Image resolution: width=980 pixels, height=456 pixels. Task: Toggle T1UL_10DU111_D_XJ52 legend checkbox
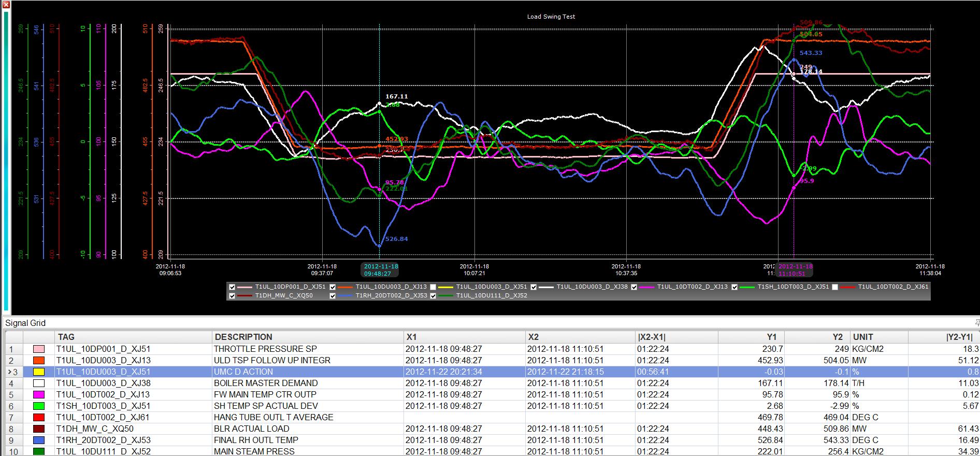433,296
